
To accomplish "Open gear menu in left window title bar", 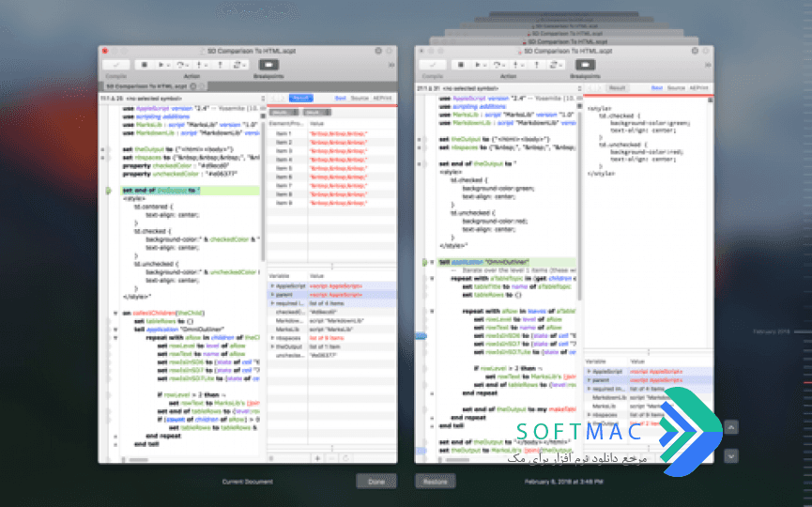I will [x=378, y=51].
